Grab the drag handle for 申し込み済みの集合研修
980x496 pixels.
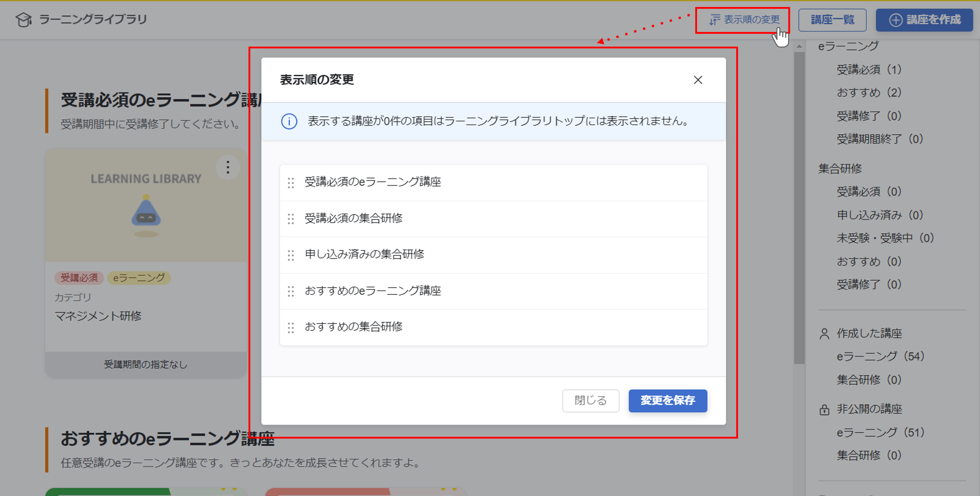click(x=291, y=255)
